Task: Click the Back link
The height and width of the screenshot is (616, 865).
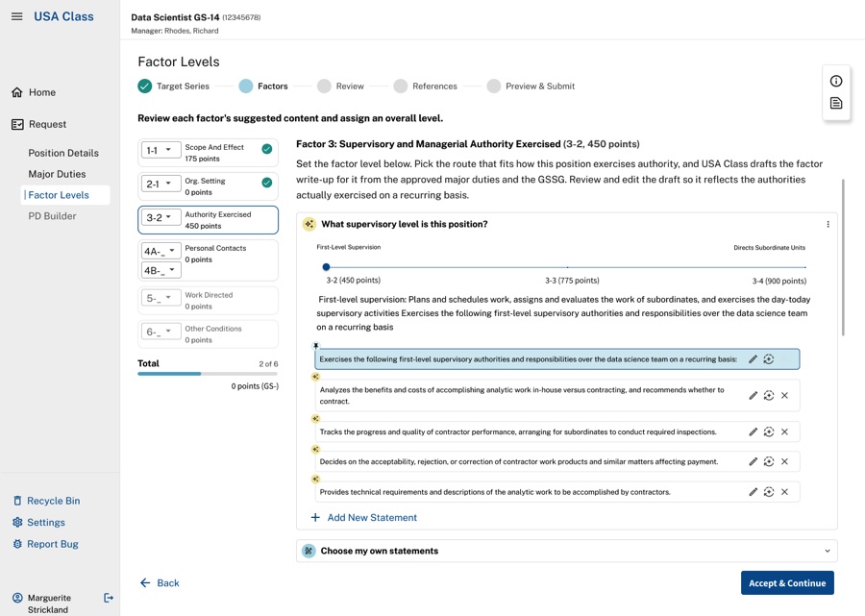Action: point(160,583)
